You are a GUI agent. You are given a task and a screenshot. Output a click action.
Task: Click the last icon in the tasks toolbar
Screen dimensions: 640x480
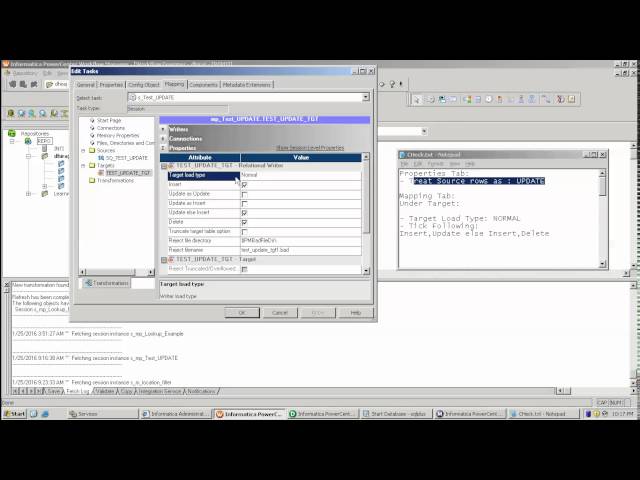coord(571,99)
